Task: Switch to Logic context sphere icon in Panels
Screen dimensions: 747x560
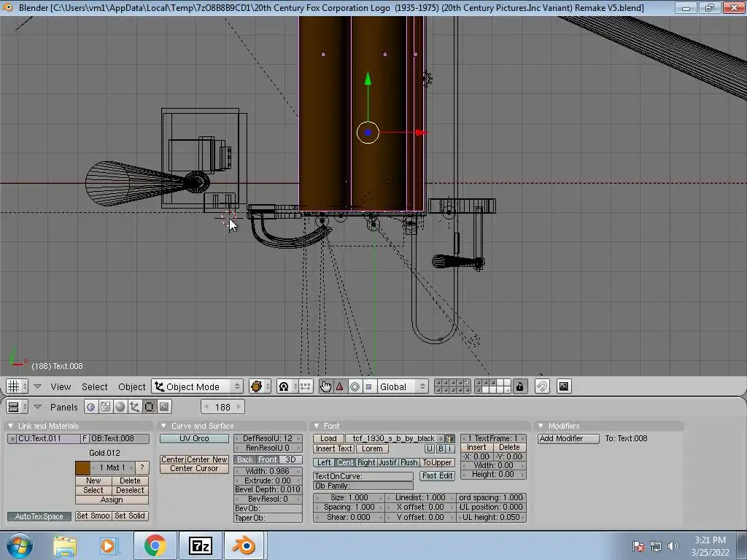Action: coord(90,407)
